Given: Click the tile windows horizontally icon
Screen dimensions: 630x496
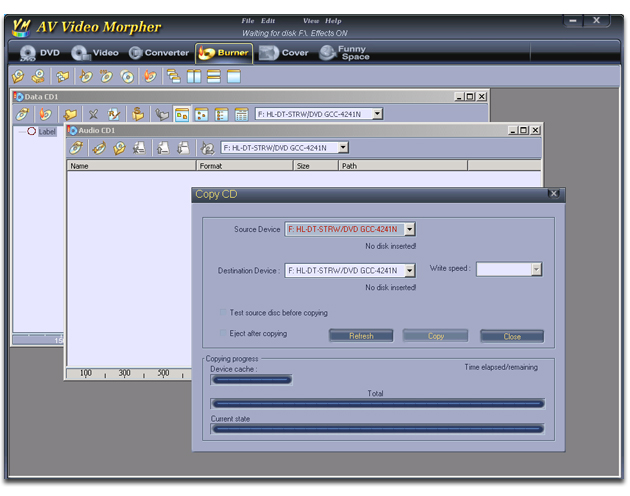Looking at the screenshot, I should coord(214,76).
